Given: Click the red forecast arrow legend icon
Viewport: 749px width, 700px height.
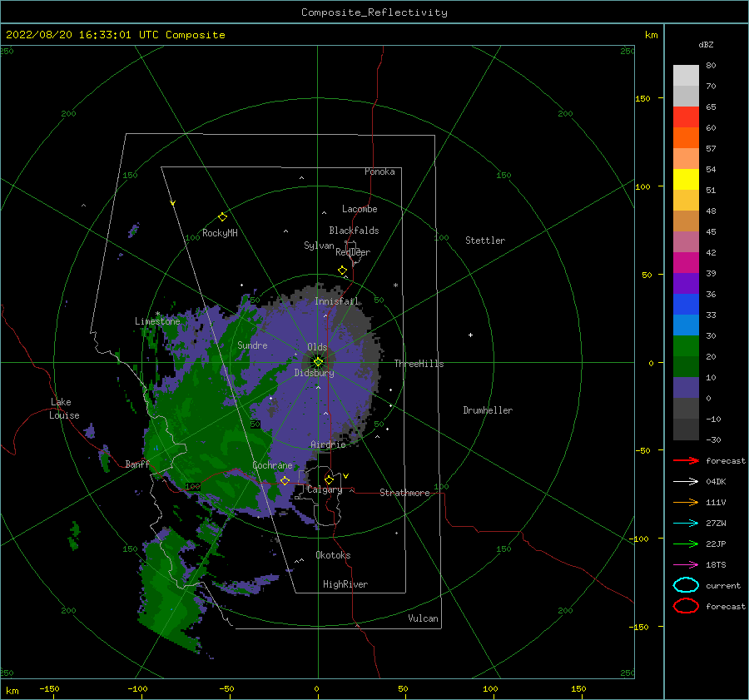Looking at the screenshot, I should pos(686,460).
